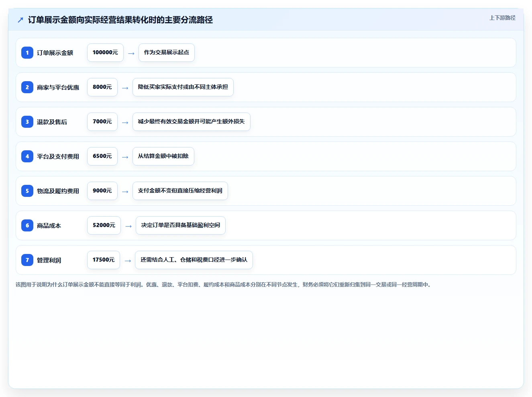Viewport: 532px width, 397px height.
Task: Click the 决定订单是否具备基础盈利空间 box
Action: [x=181, y=225]
